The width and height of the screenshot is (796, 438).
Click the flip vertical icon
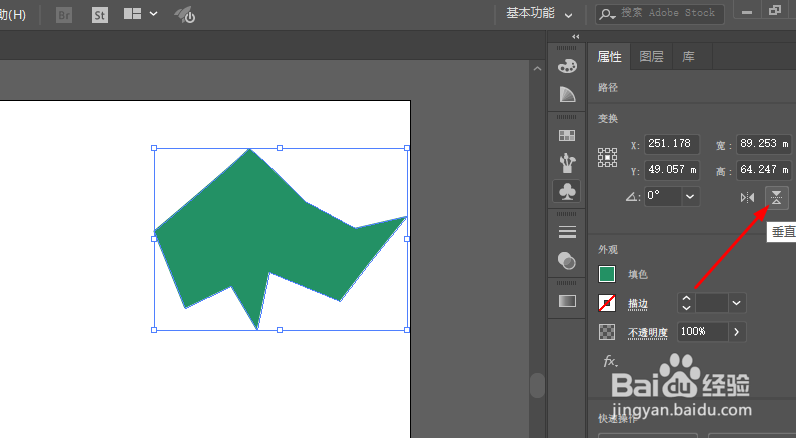(776, 197)
